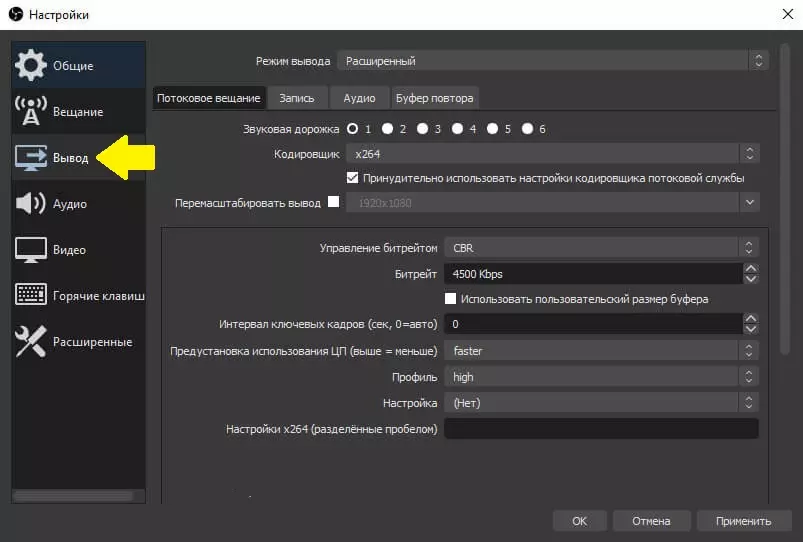Switch to the Потоковое вещание tab
The width and height of the screenshot is (803, 542).
(209, 98)
